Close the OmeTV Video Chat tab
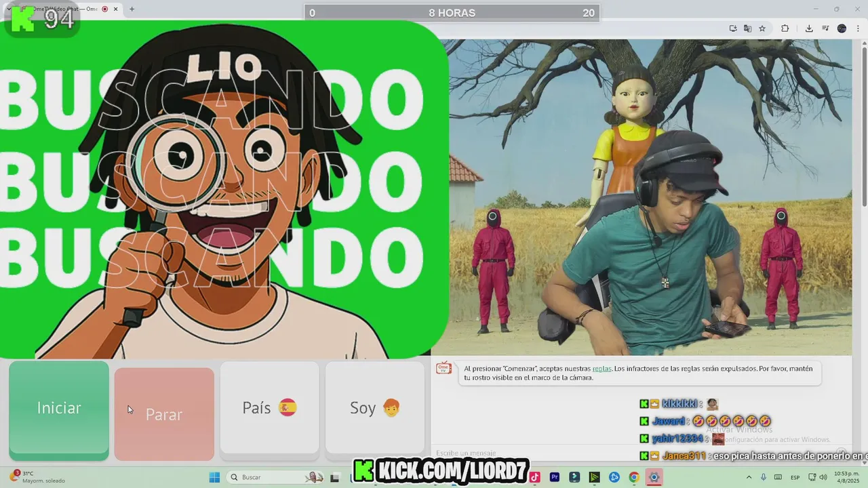The image size is (868, 488). click(x=116, y=9)
